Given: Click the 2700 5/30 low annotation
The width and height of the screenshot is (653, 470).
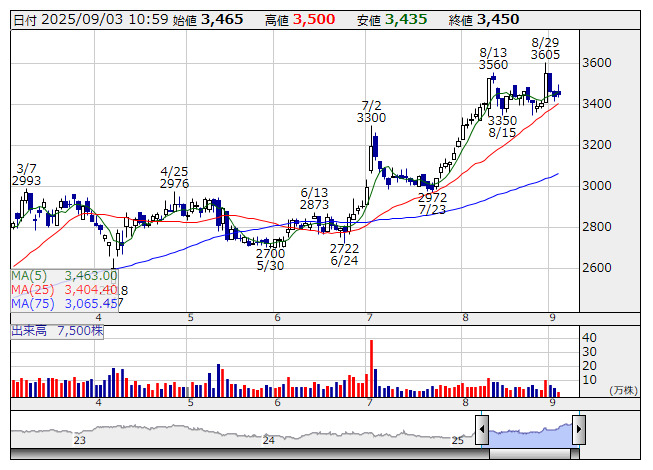Looking at the screenshot, I should [270, 260].
